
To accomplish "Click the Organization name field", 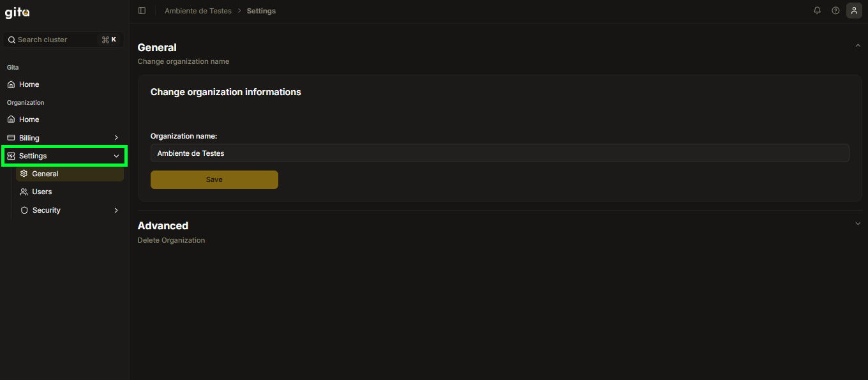I will pyautogui.click(x=499, y=153).
